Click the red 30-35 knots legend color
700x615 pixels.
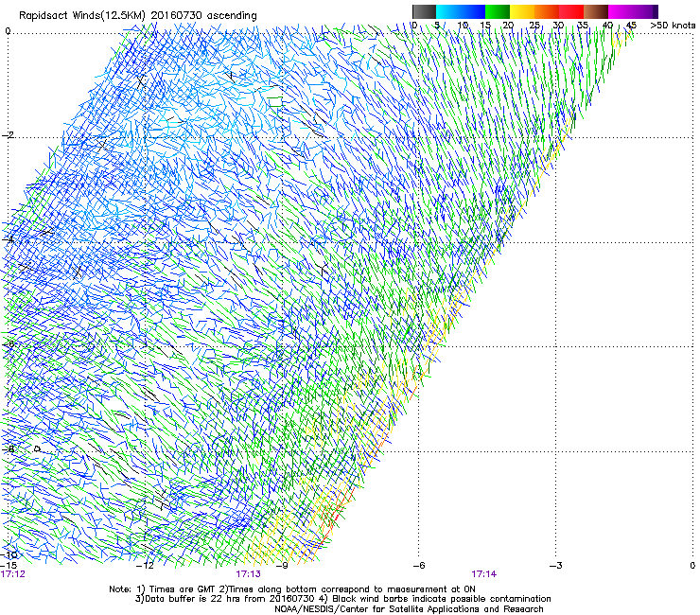(x=571, y=11)
